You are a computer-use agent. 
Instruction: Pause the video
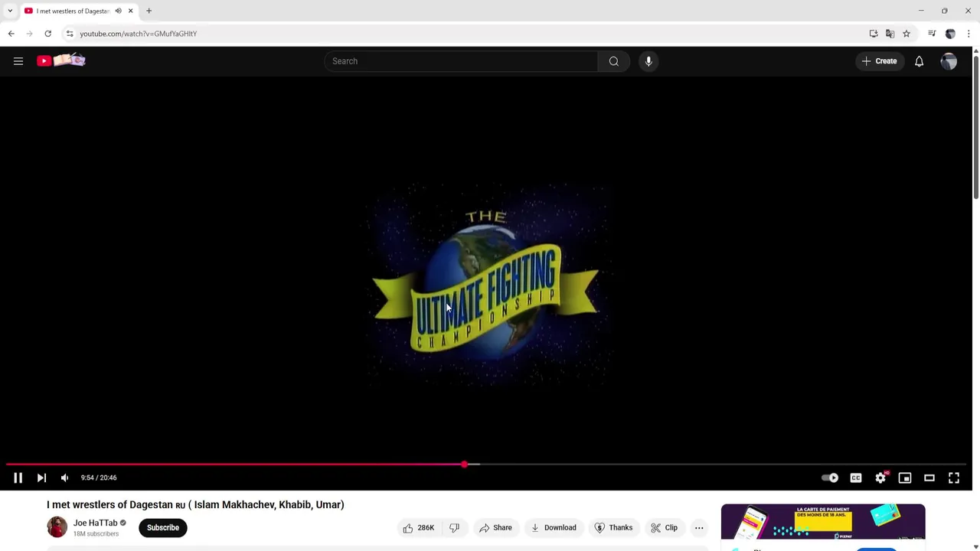(18, 478)
